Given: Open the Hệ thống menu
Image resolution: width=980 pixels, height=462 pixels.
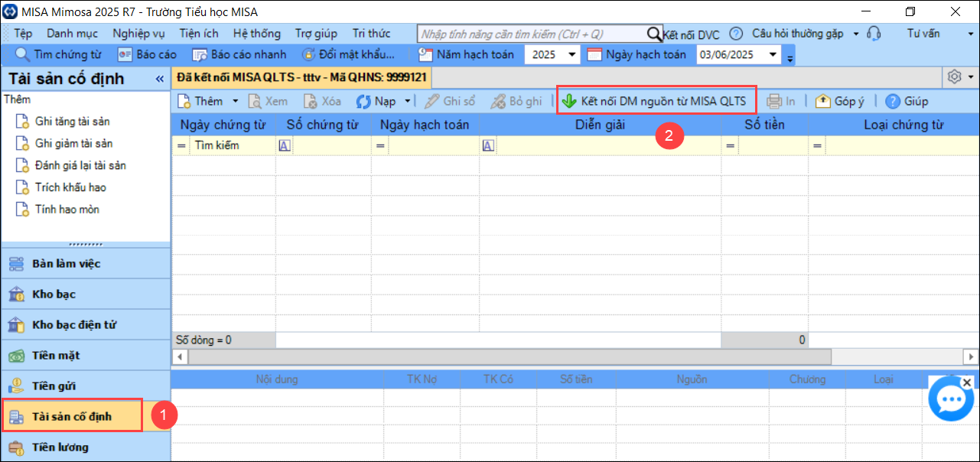Looking at the screenshot, I should pyautogui.click(x=256, y=34).
